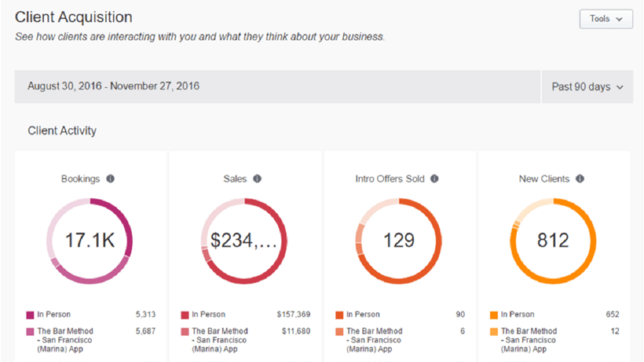Click the Client Acquisition heading

[x=74, y=17]
